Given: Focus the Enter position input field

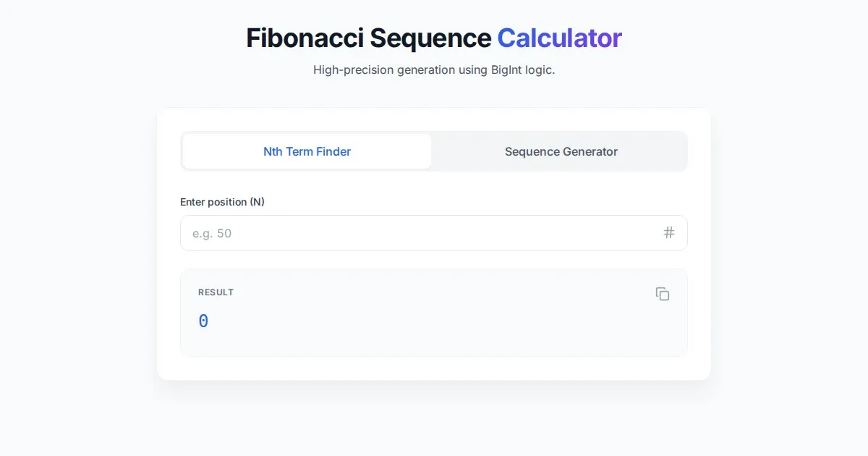Looking at the screenshot, I should [x=420, y=233].
